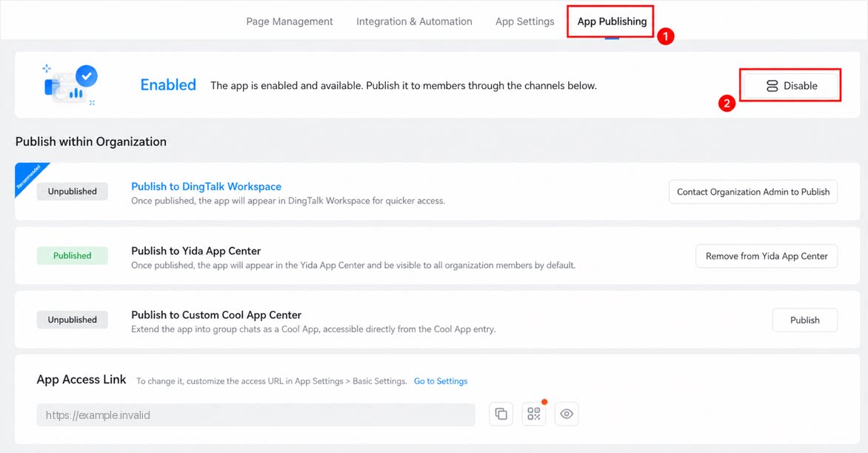Image resolution: width=868 pixels, height=453 pixels.
Task: Open the Publish to DingTalk Workspace link
Action: 206,187
